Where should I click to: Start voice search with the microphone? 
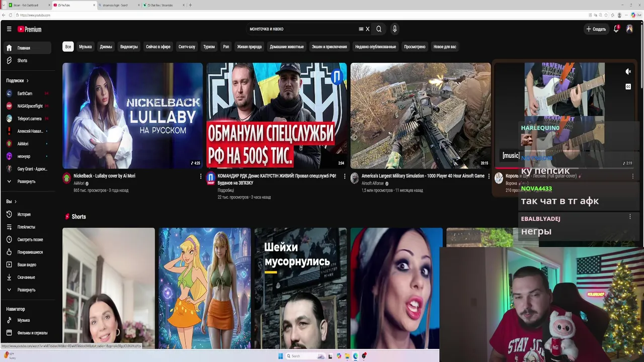[x=394, y=29]
